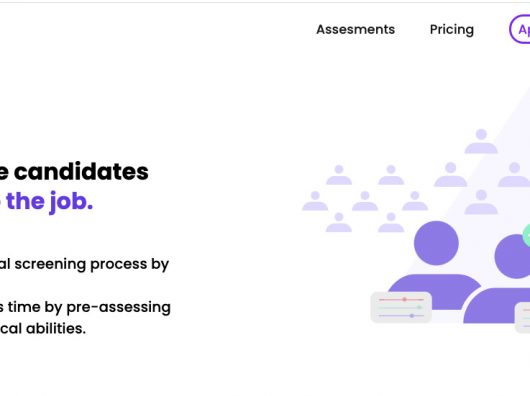Viewport: 530px width, 396px height.
Task: Click the leftmost small lavender person icon
Action: tap(315, 201)
